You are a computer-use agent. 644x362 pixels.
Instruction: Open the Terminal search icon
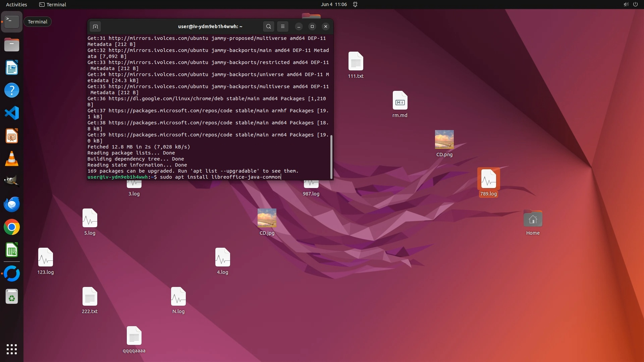(268, 26)
